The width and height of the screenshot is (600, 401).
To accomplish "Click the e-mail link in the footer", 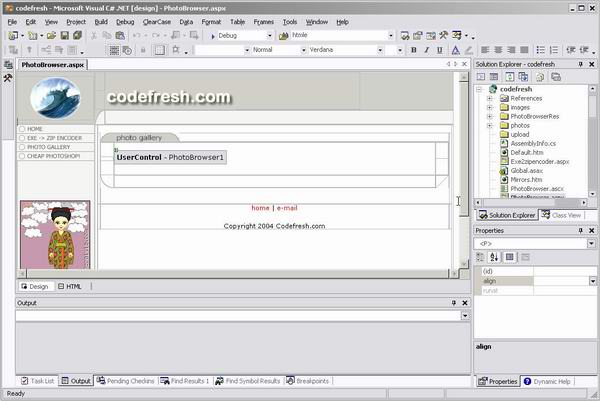I will coord(287,208).
